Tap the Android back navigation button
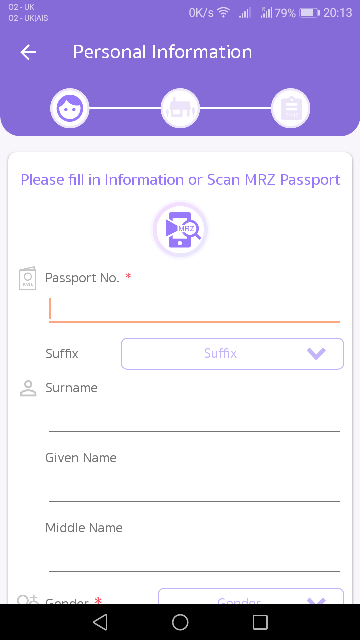The height and width of the screenshot is (640, 360). pyautogui.click(x=100, y=622)
